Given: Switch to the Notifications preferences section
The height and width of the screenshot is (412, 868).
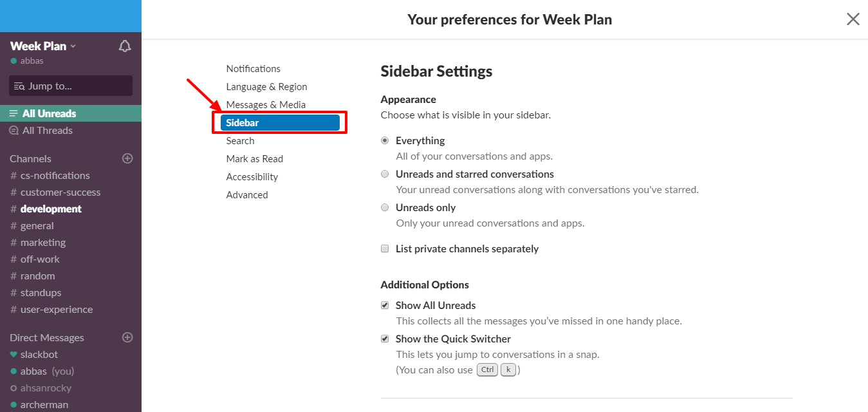Looking at the screenshot, I should 253,68.
